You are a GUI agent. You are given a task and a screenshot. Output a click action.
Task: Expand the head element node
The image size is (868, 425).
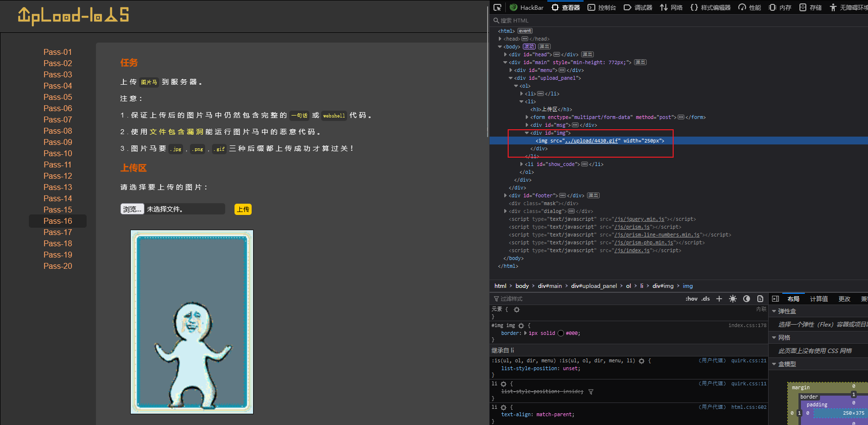tap(500, 39)
